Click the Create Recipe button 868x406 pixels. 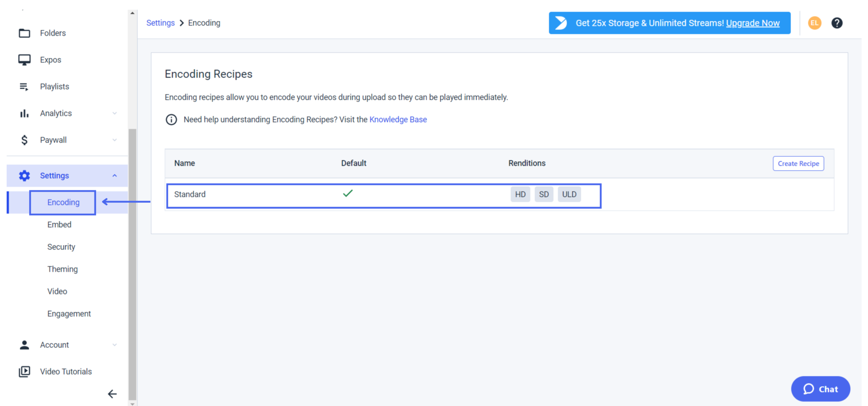click(x=798, y=164)
